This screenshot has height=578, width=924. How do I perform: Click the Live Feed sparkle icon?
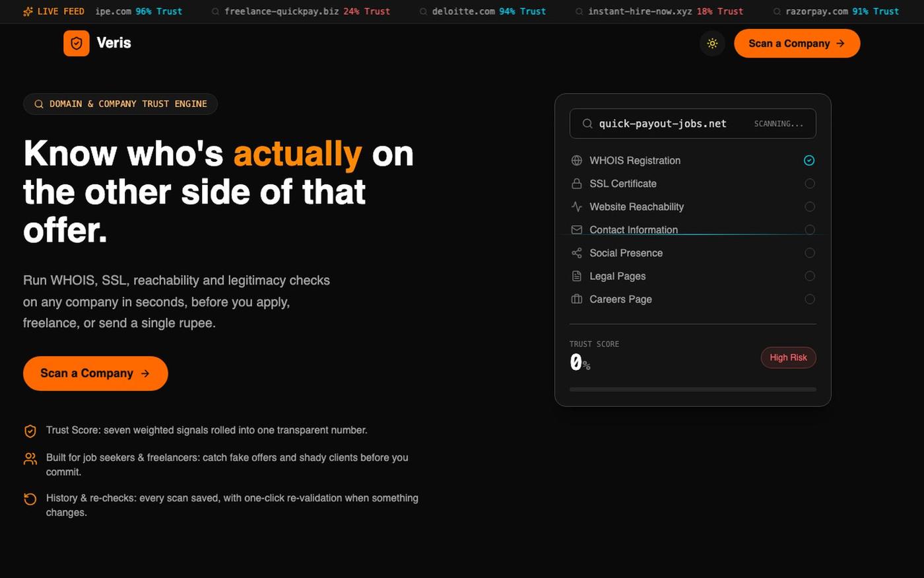click(28, 11)
